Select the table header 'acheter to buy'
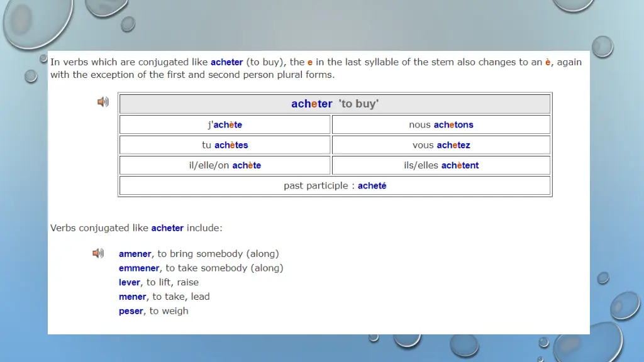 coord(335,104)
